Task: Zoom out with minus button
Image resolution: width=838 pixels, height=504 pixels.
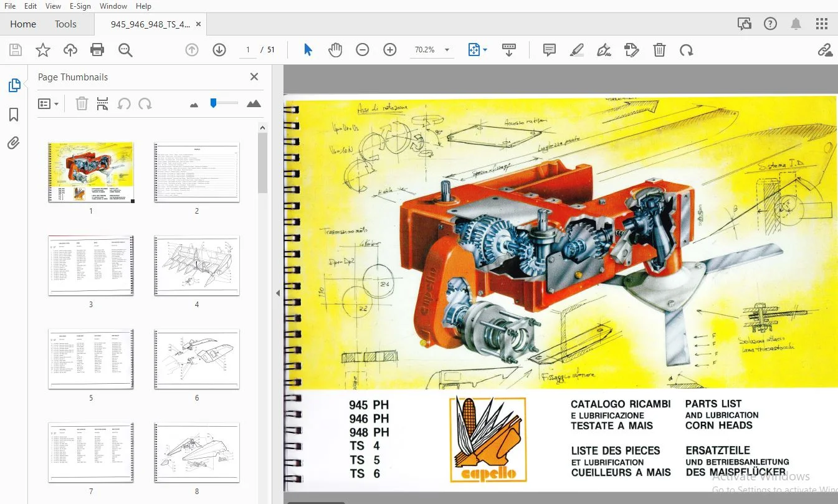Action: tap(363, 50)
